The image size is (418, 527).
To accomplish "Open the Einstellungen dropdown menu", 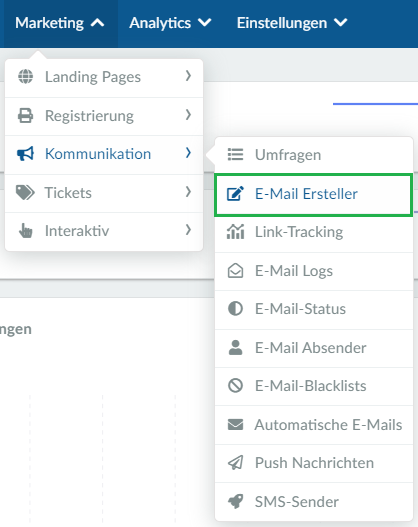I will pos(292,23).
